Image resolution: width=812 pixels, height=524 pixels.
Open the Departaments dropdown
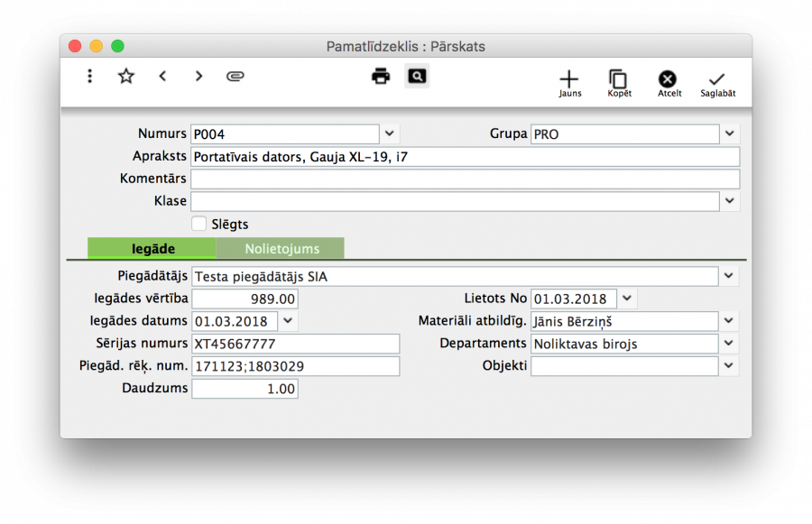click(x=730, y=344)
